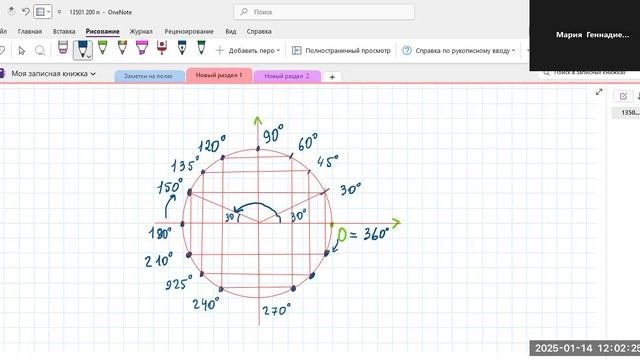
Task: Select the dark green pen
Action: [x=201, y=47]
